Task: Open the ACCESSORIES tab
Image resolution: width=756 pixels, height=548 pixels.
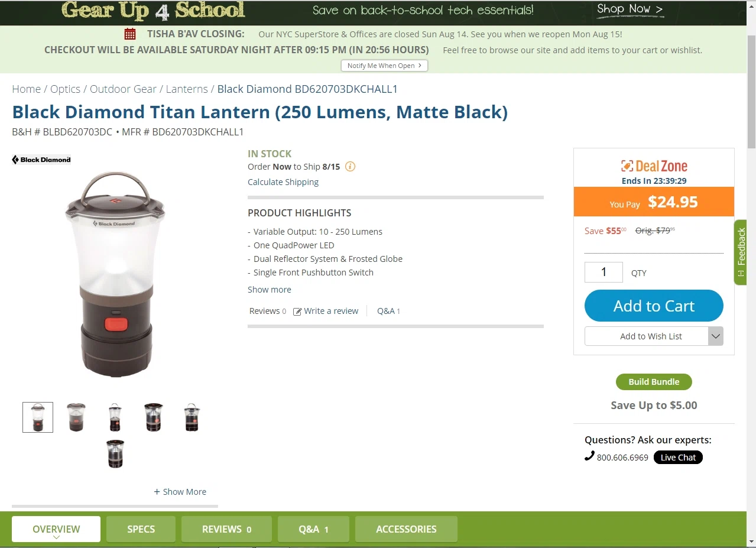Action: pyautogui.click(x=406, y=529)
